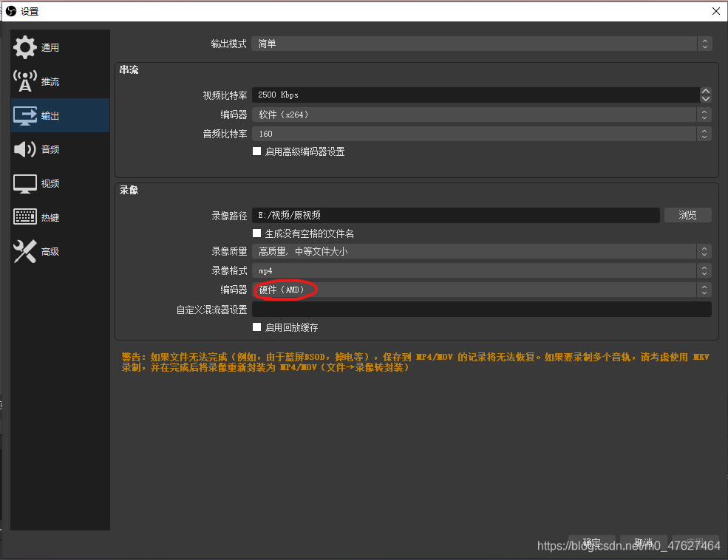The image size is (728, 560).
Task: Open the 通用 (General) gear icon
Action: pyautogui.click(x=24, y=47)
